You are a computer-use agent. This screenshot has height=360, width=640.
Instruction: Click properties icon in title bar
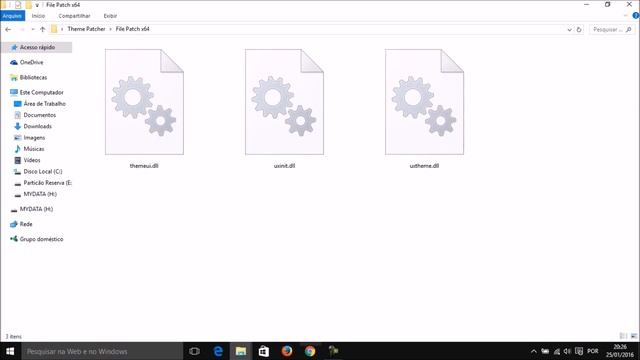18,5
